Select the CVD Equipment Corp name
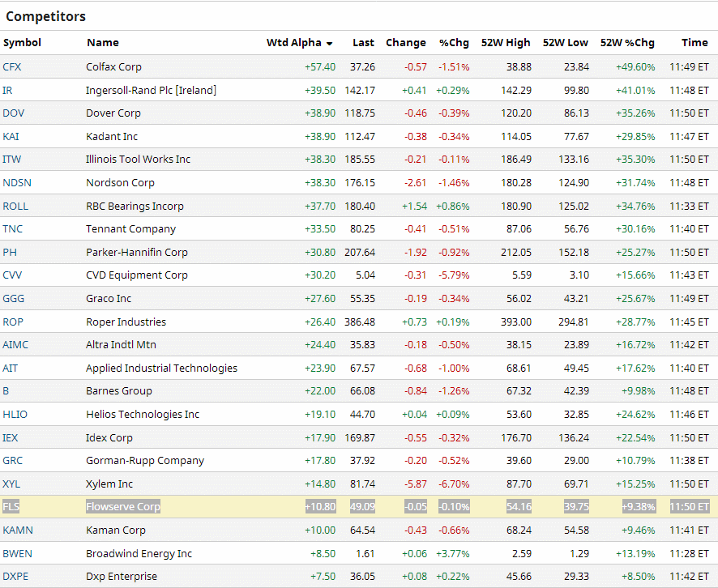The width and height of the screenshot is (718, 588). (x=137, y=275)
